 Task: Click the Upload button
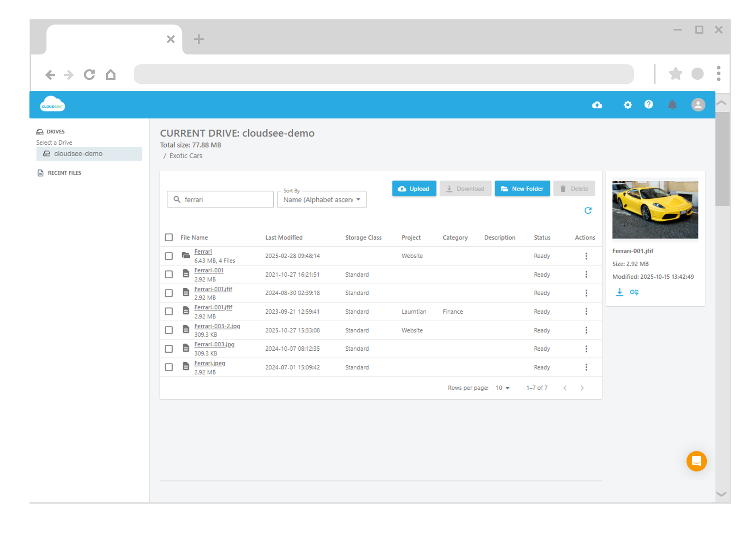coord(414,188)
